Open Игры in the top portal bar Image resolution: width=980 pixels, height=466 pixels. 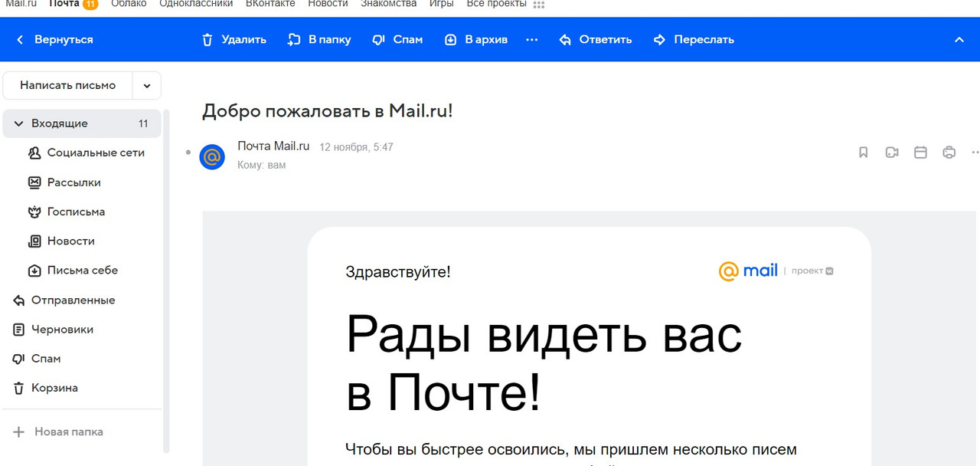[441, 4]
